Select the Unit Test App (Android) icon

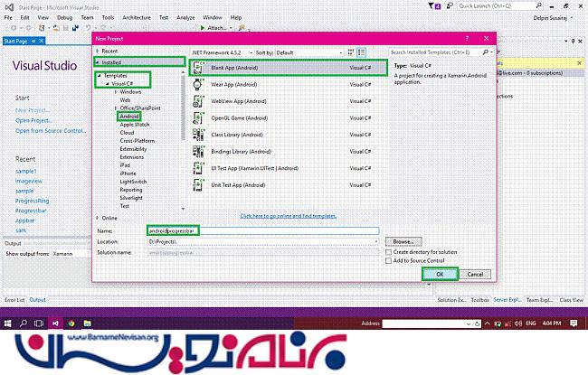(x=198, y=184)
